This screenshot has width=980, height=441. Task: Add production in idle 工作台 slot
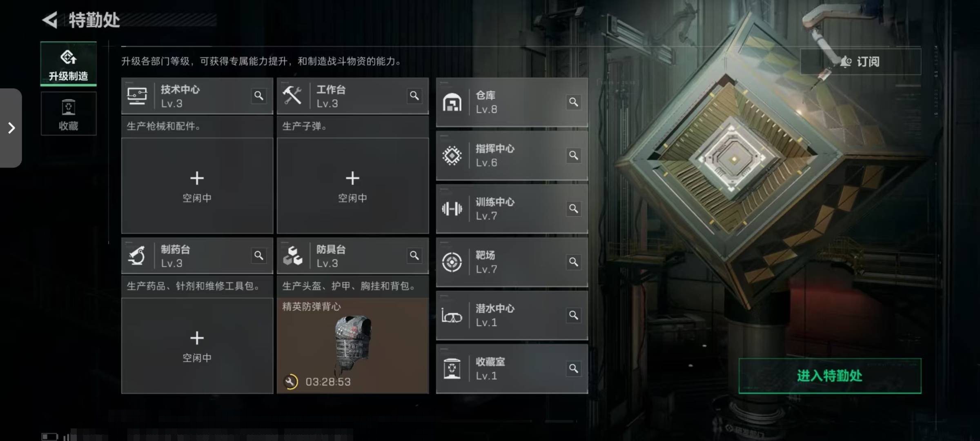(353, 186)
